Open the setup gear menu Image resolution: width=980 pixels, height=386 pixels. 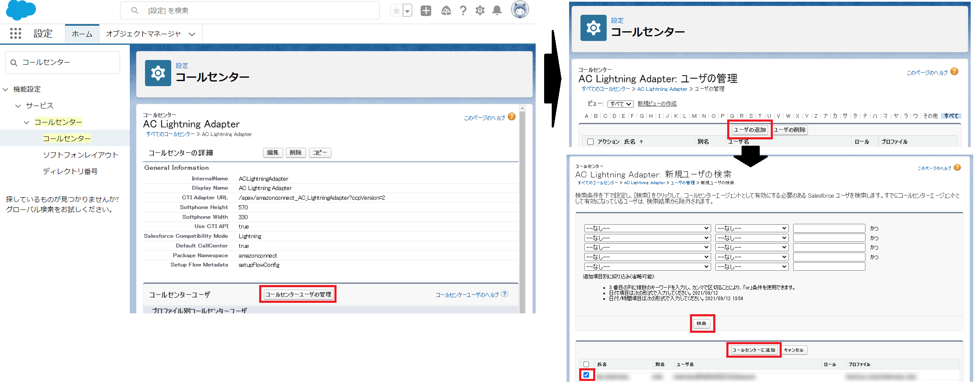pos(480,11)
